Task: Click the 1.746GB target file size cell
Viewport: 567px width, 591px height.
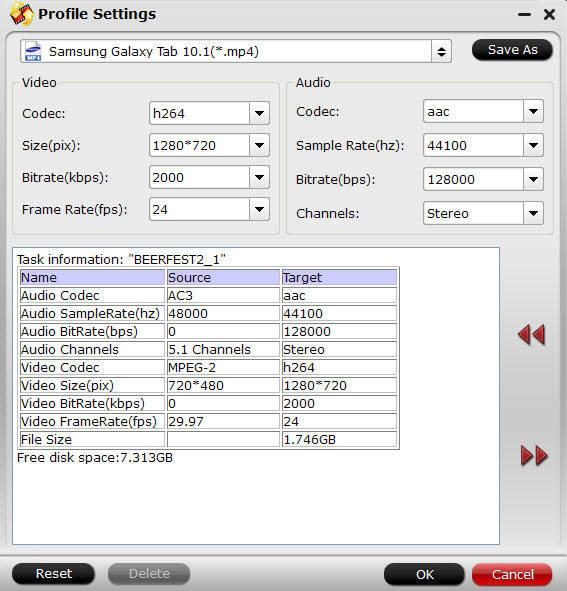Action: pos(339,439)
